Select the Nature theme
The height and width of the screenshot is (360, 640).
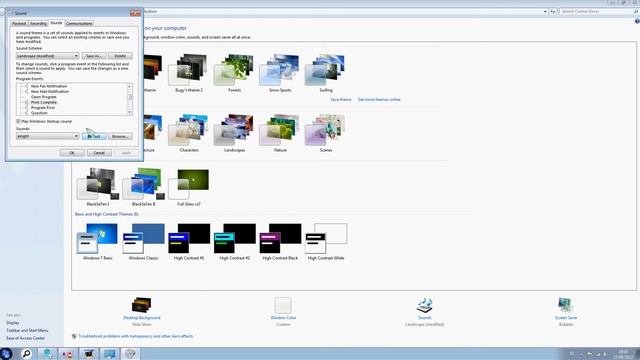pos(280,133)
